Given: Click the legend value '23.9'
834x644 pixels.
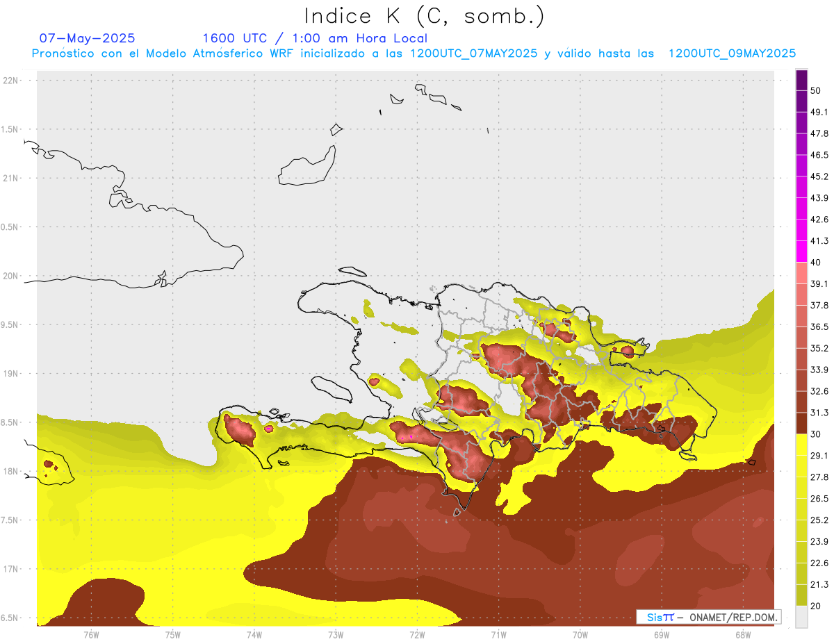Looking at the screenshot, I should pyautogui.click(x=819, y=541).
